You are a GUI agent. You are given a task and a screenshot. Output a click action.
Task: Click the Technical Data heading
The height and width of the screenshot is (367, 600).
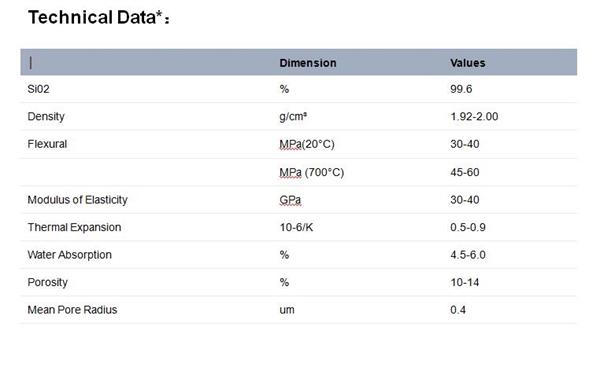coord(99,18)
